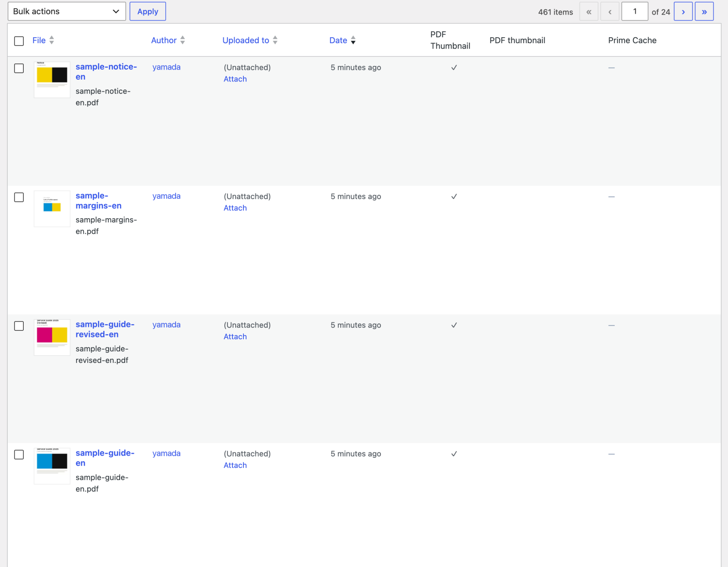The height and width of the screenshot is (567, 728).
Task: Filter by author yamada in sample-notice-en row
Action: [x=167, y=67]
